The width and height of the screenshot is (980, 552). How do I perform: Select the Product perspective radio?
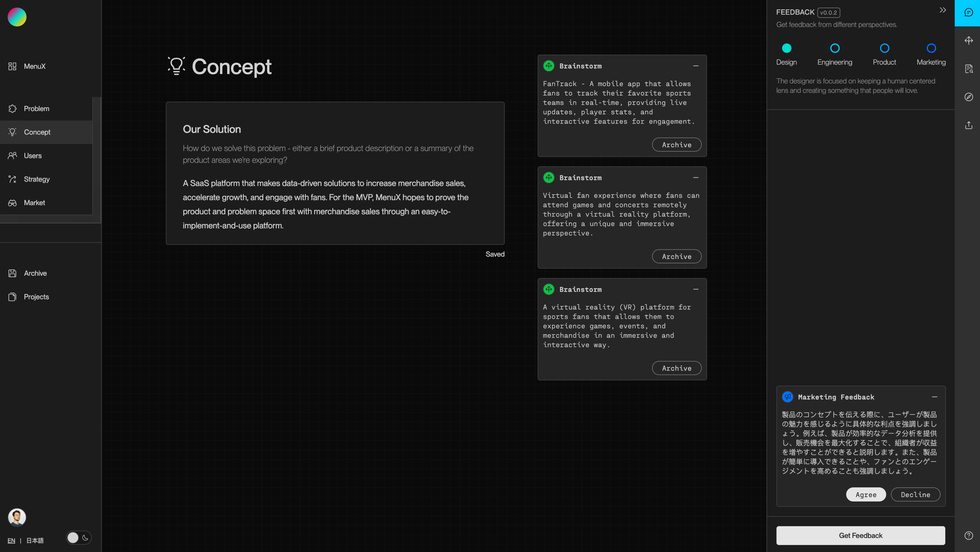pos(884,48)
